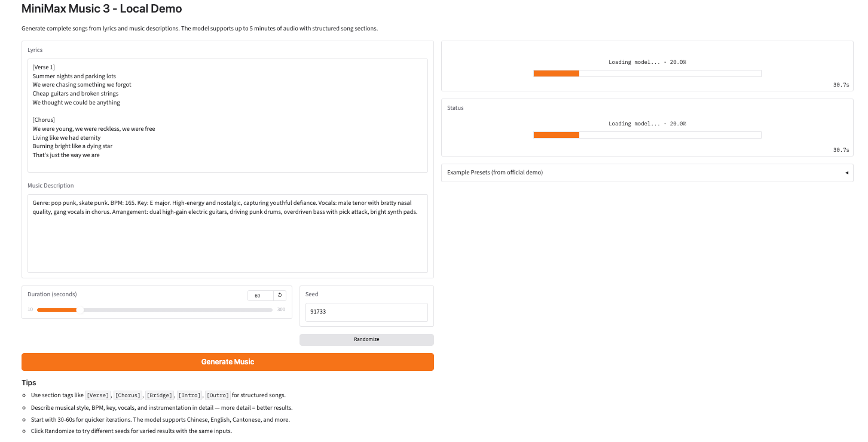Click the Duration slider handle
Screen dimensions: 868x442
[80, 310]
